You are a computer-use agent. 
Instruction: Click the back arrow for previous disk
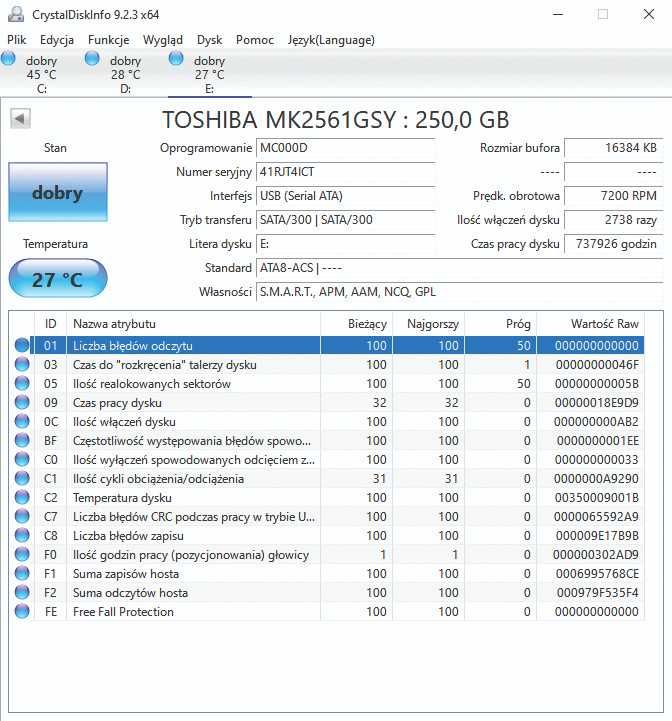(20, 119)
